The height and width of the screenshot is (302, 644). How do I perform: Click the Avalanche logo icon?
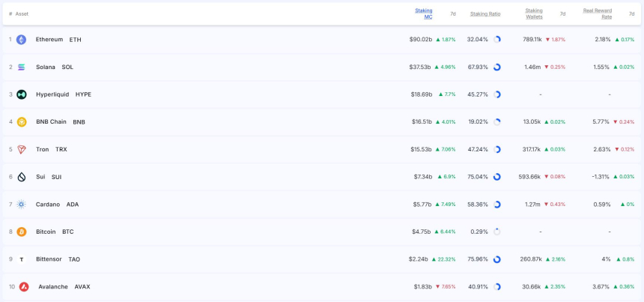pos(24,287)
